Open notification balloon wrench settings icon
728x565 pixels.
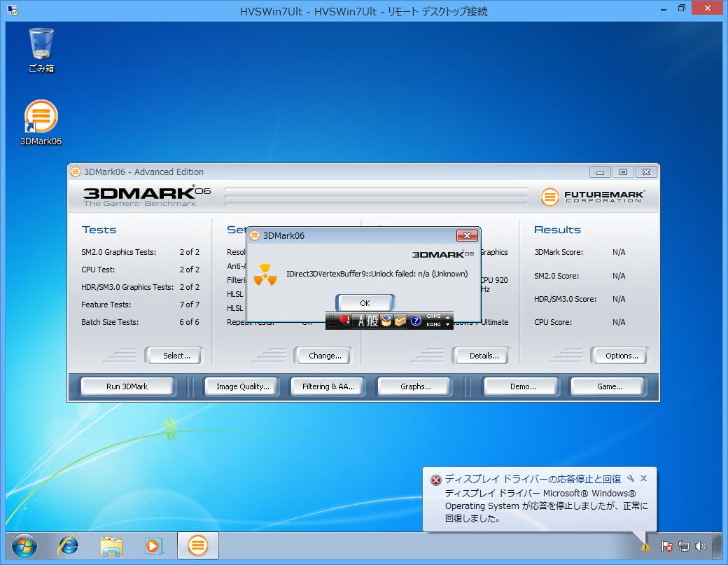[x=631, y=478]
